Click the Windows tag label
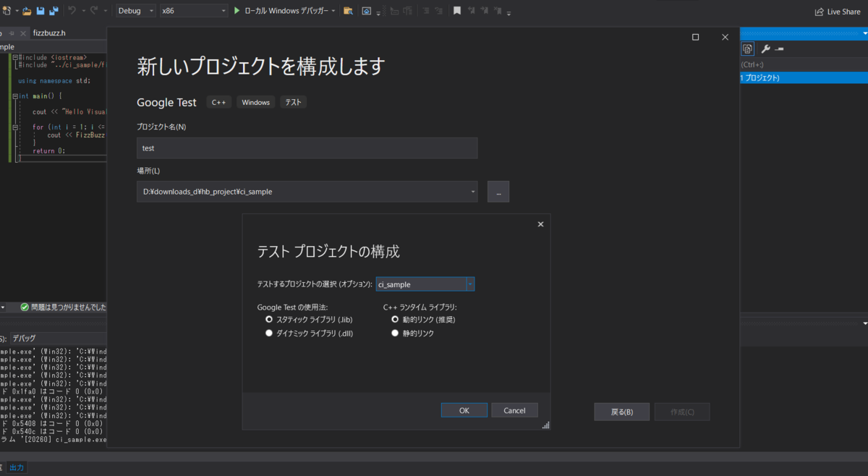This screenshot has height=476, width=868. [255, 103]
